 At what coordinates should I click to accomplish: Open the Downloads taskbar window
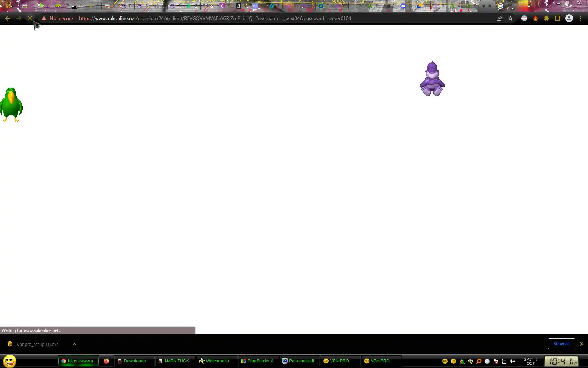[134, 361]
